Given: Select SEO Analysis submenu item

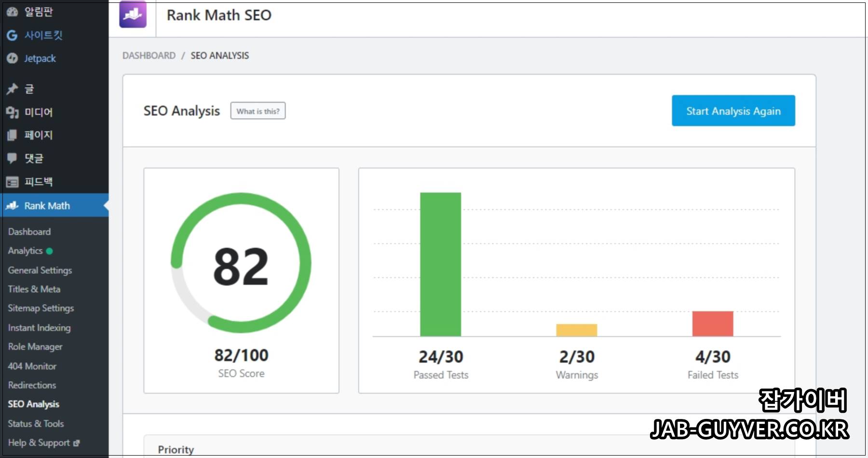Looking at the screenshot, I should click(34, 404).
